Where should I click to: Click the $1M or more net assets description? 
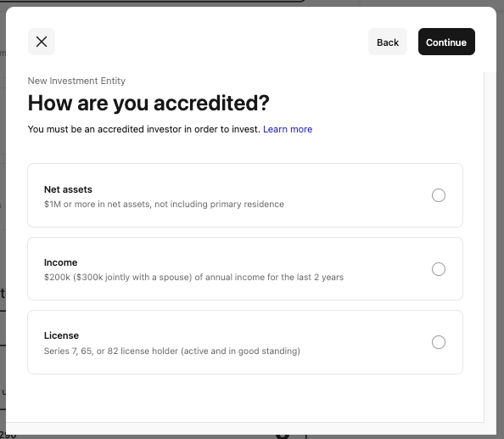(164, 205)
